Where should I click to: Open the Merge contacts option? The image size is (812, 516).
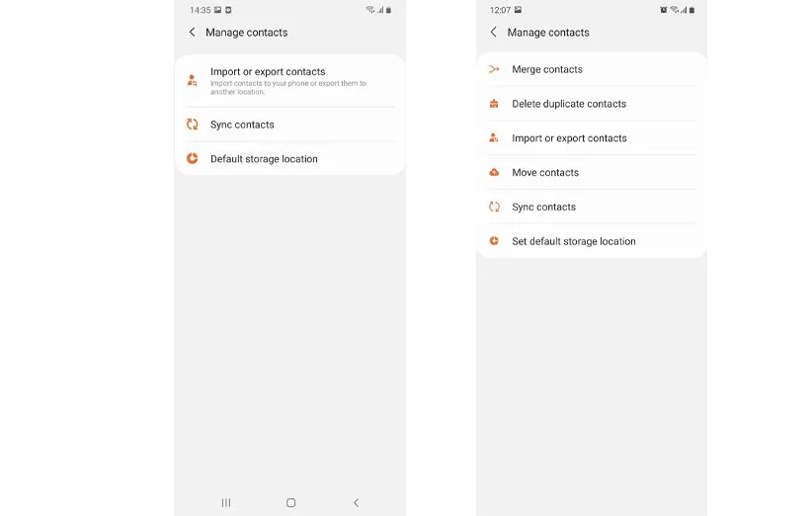click(592, 69)
